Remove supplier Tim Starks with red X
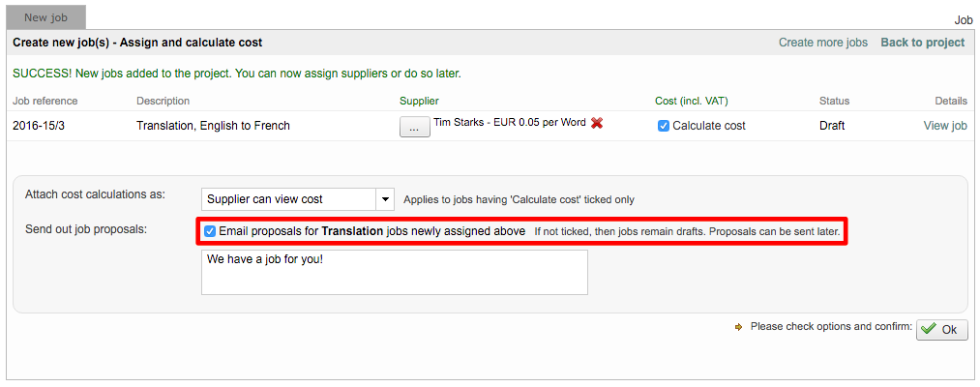980x387 pixels. click(x=597, y=123)
